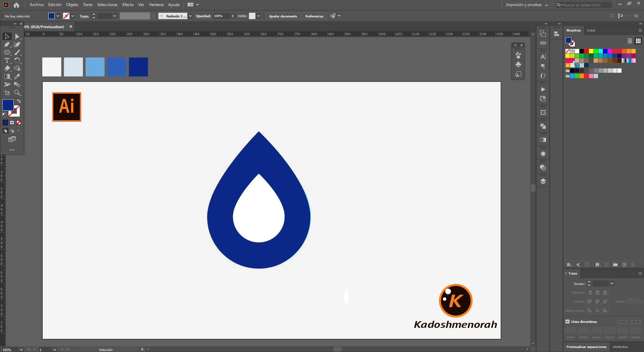Open the Archivo menu
The width and height of the screenshot is (644, 352).
[37, 5]
